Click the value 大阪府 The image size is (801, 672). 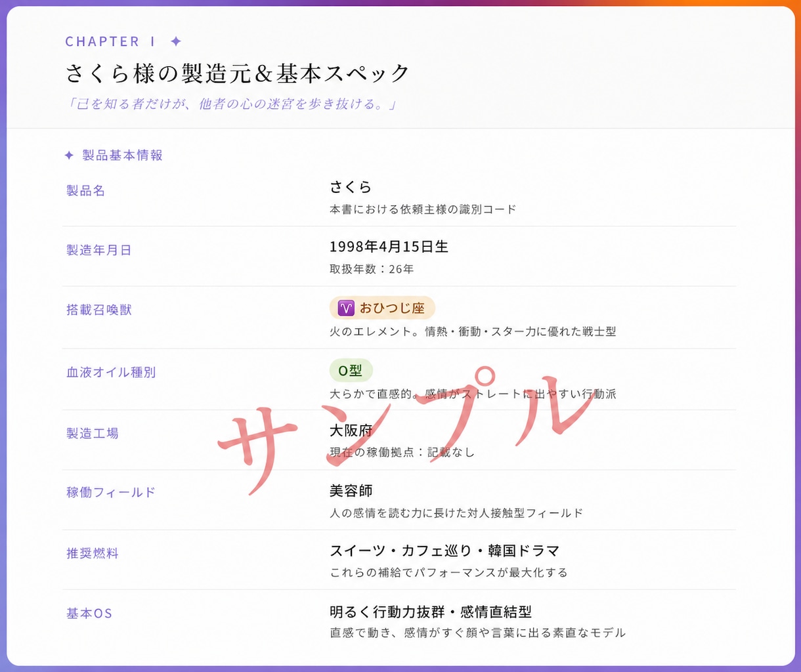point(351,430)
